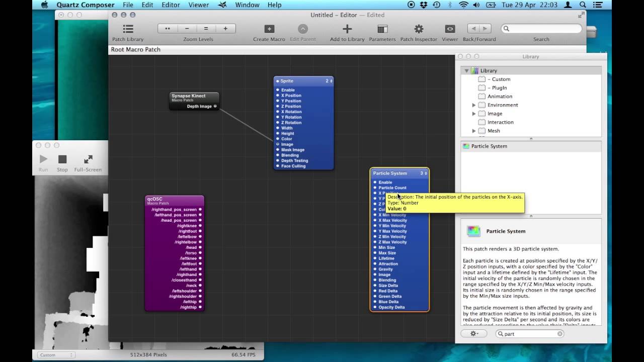Viewport: 644px width, 362px height.
Task: Click Synapse Kinect Depth Image output port
Action: tap(215, 106)
